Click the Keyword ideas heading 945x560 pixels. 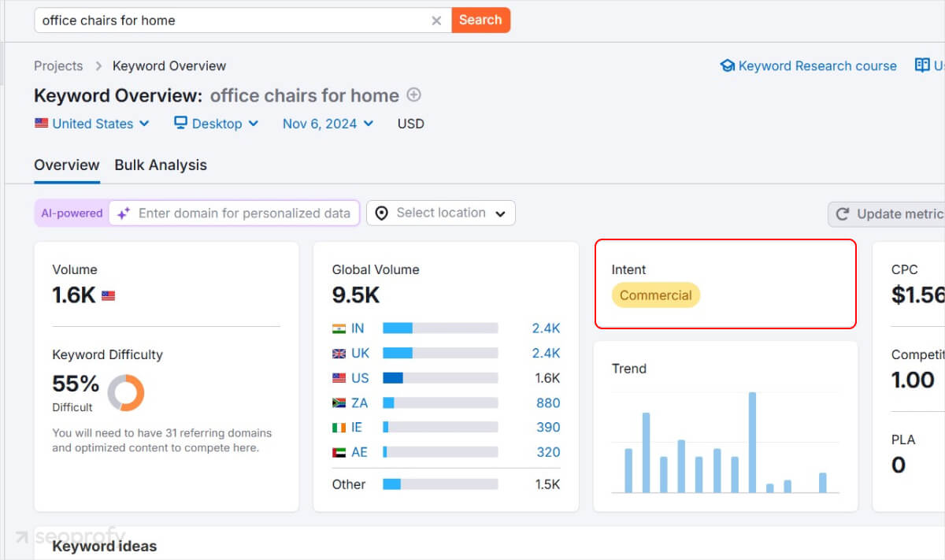tap(105, 546)
